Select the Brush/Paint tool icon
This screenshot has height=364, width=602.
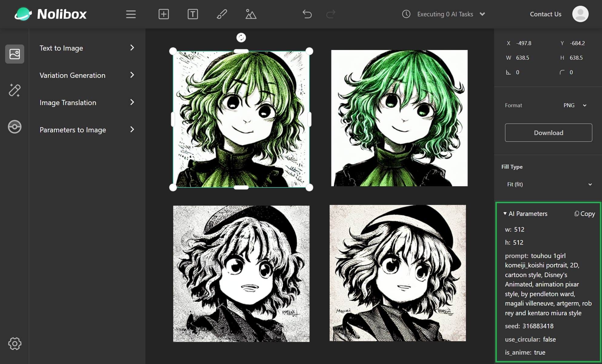[221, 14]
